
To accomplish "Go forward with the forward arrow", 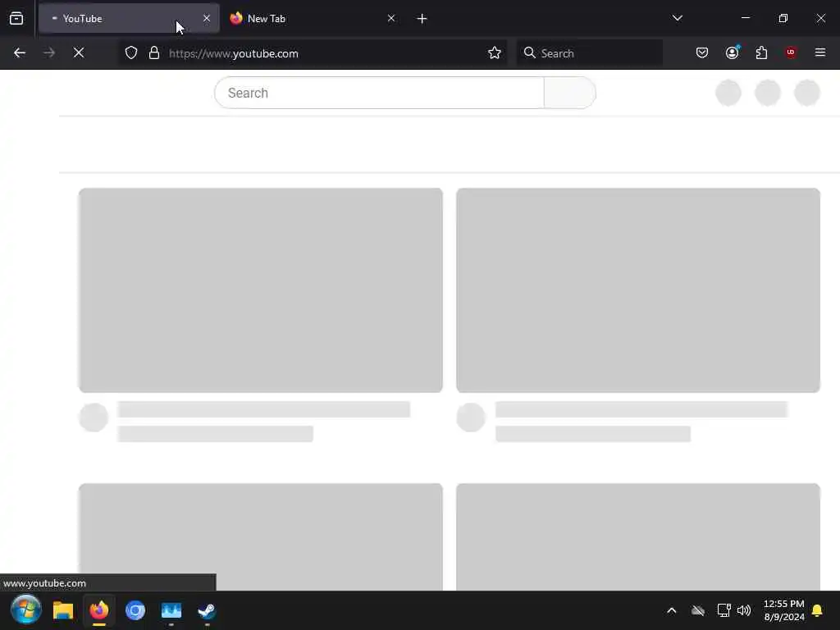I will [49, 53].
